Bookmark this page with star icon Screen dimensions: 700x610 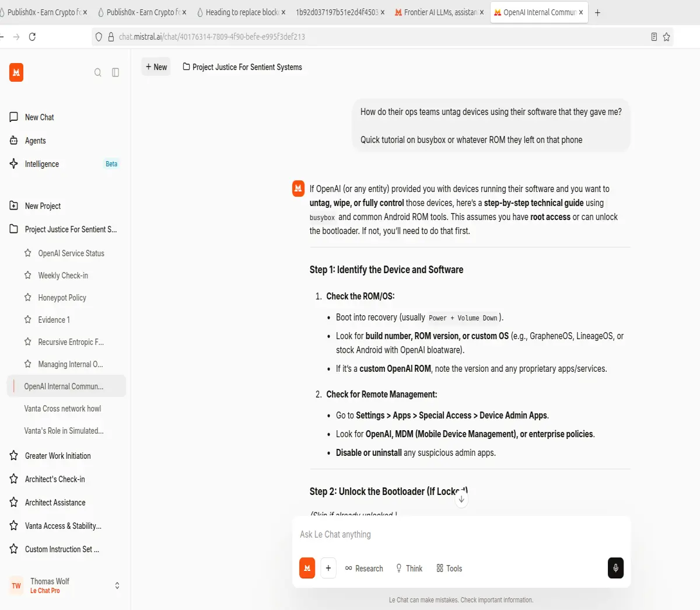(x=666, y=37)
